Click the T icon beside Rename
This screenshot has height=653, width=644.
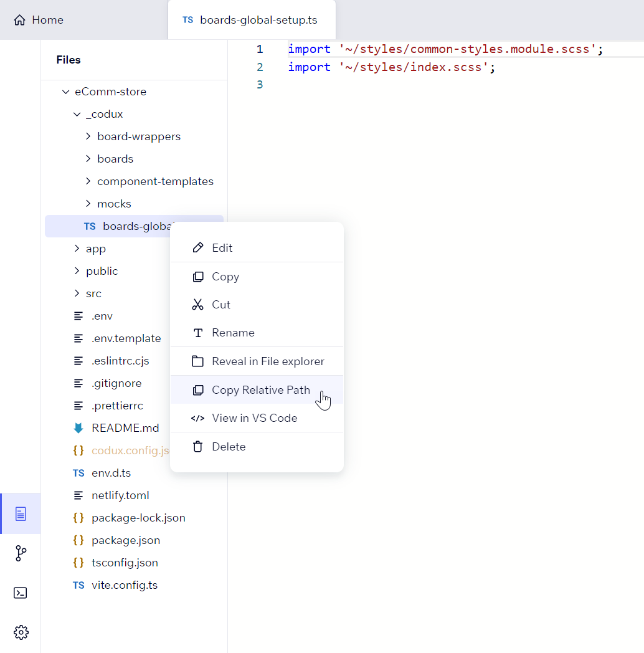tap(197, 333)
